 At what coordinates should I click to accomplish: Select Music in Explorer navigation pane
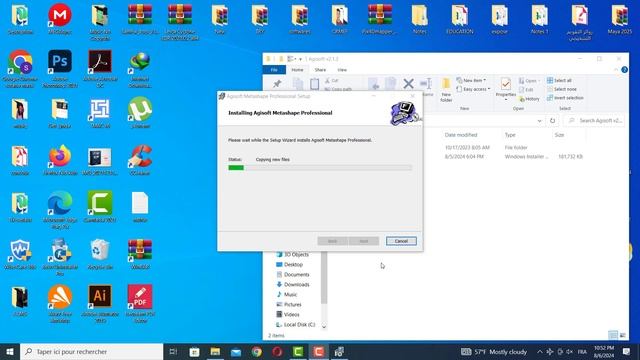[x=287, y=295]
